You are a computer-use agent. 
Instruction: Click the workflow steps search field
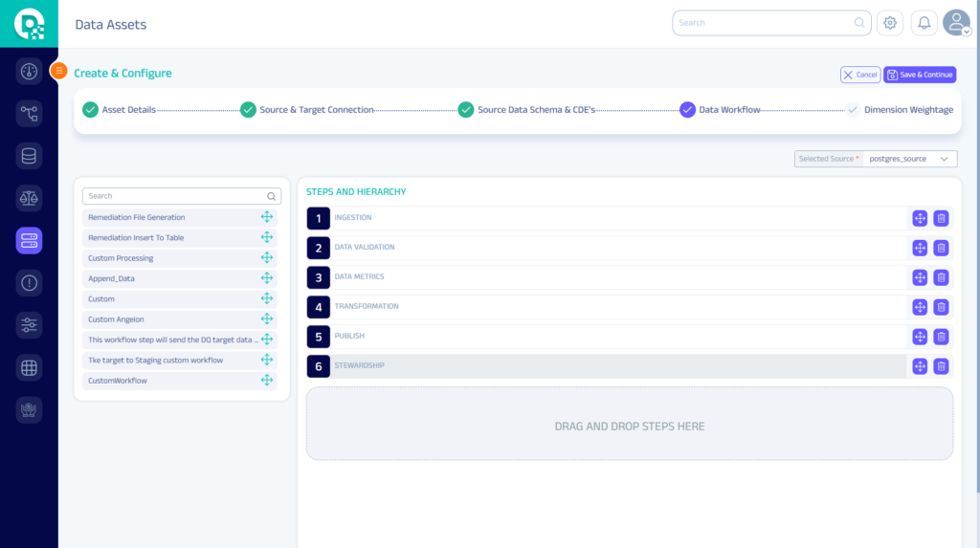pyautogui.click(x=175, y=196)
